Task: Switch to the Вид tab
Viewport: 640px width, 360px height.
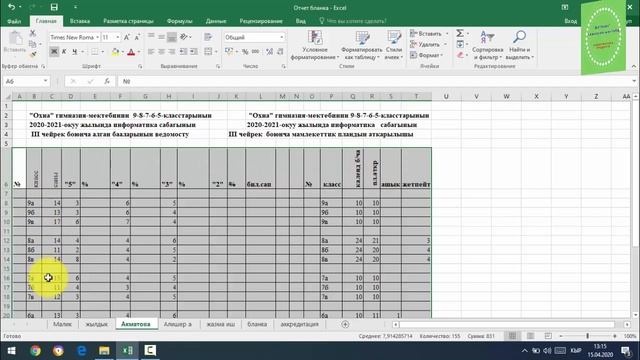Action: 301,21
